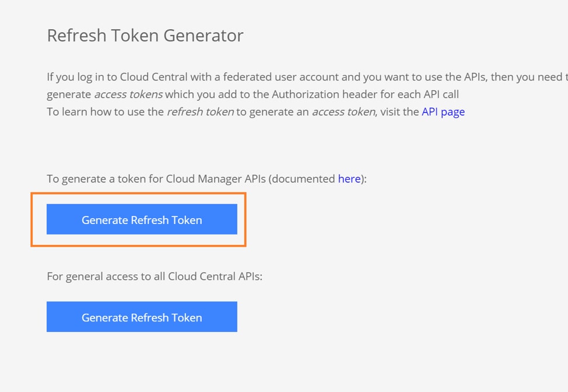Click the 'Authorization header' phrase
Screen dimensions: 568x392
tap(322, 94)
